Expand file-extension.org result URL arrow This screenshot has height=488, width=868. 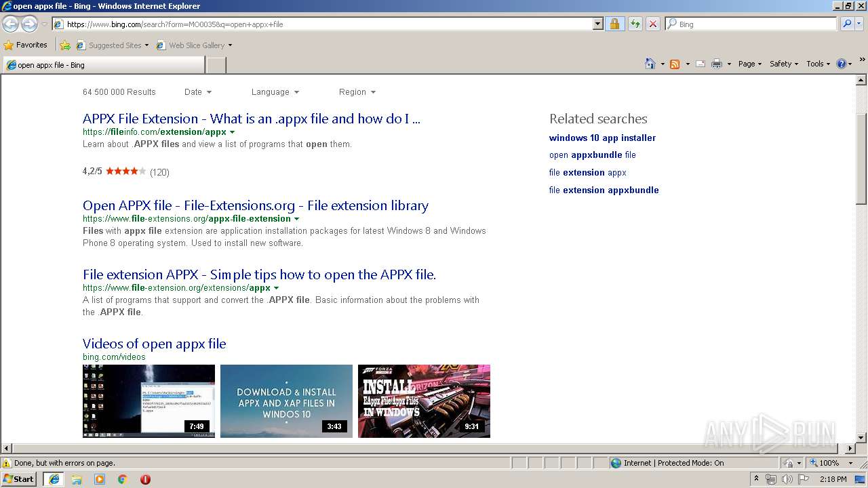pos(277,288)
